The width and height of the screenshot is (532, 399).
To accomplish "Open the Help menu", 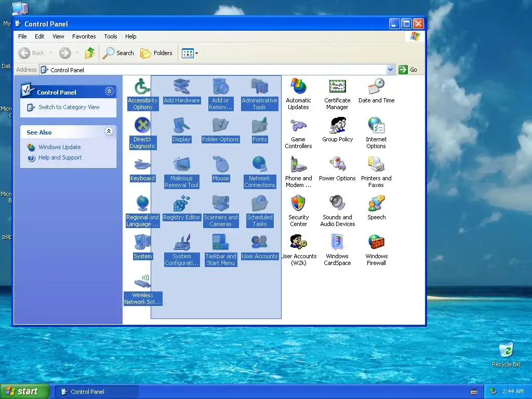I will [x=130, y=36].
